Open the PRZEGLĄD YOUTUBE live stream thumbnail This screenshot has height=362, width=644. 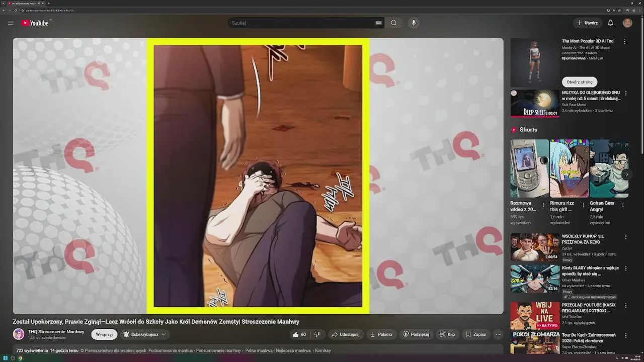tap(535, 316)
